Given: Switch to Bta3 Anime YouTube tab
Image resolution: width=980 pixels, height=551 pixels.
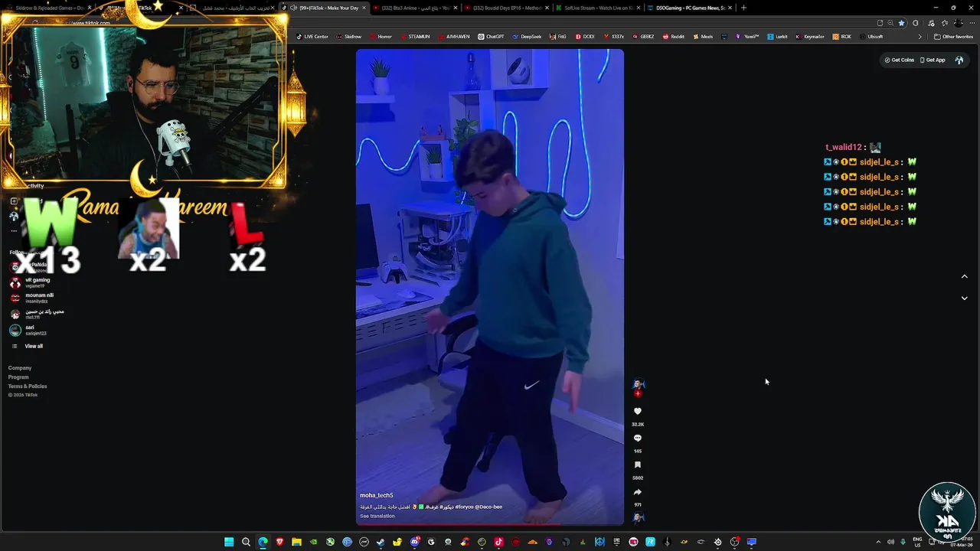Looking at the screenshot, I should point(414,8).
